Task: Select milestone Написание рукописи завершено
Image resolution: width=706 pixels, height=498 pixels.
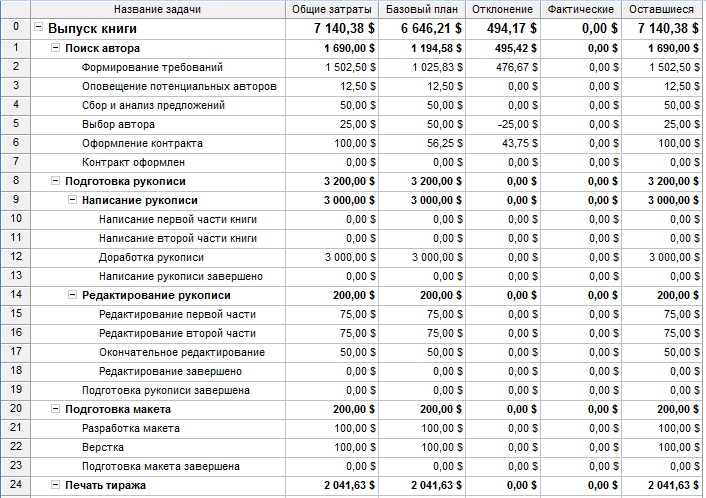Action: point(181,276)
